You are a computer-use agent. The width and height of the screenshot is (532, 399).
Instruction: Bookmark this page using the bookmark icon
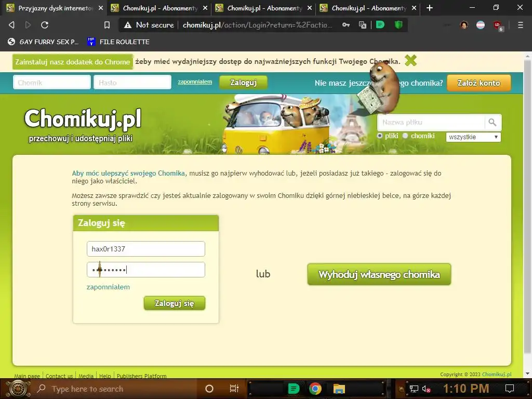[107, 25]
